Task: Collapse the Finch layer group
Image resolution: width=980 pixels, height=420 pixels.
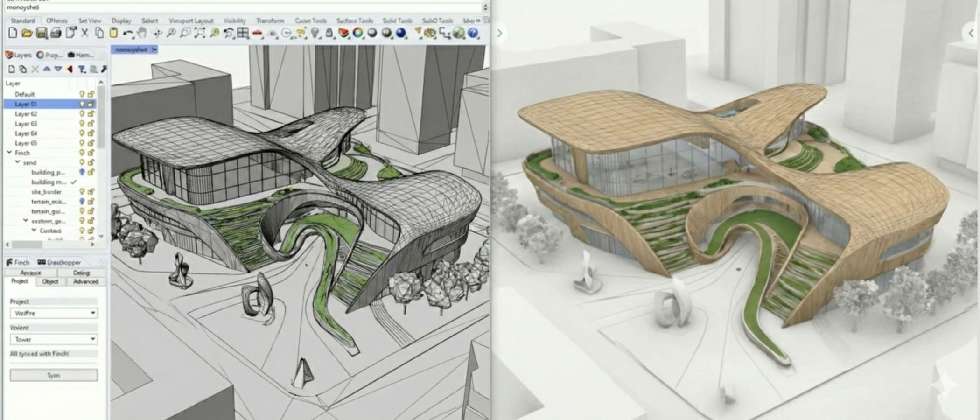Action: (x=9, y=153)
